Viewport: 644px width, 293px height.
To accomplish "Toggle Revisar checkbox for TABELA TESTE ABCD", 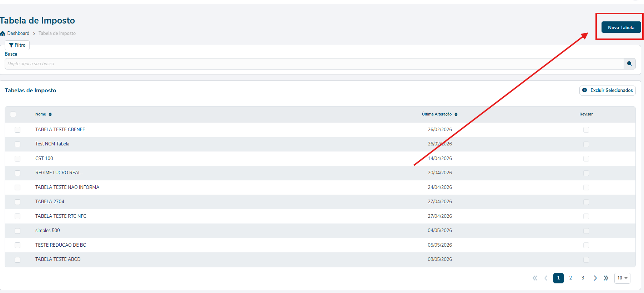I will (586, 260).
